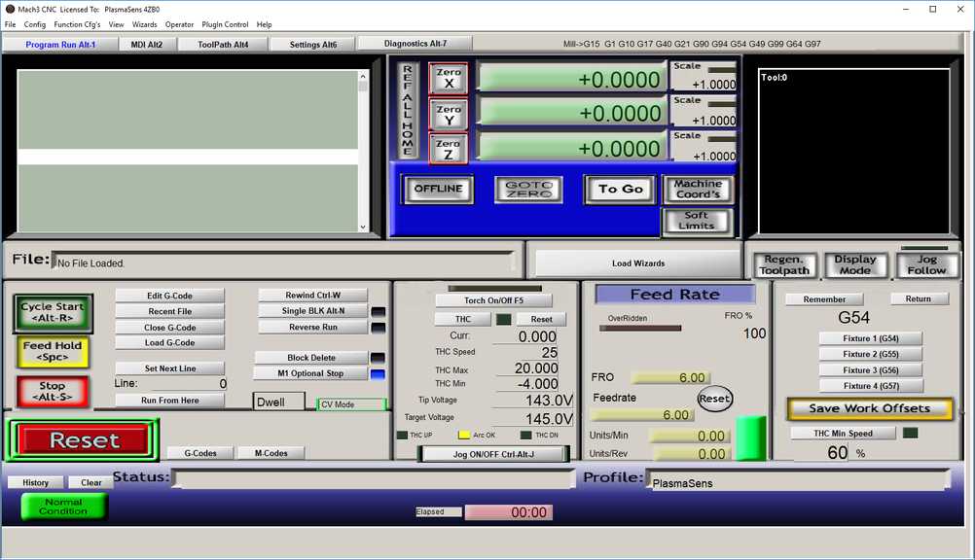This screenshot has height=560, width=975.
Task: Zero the Z axis DRO
Action: 448,147
